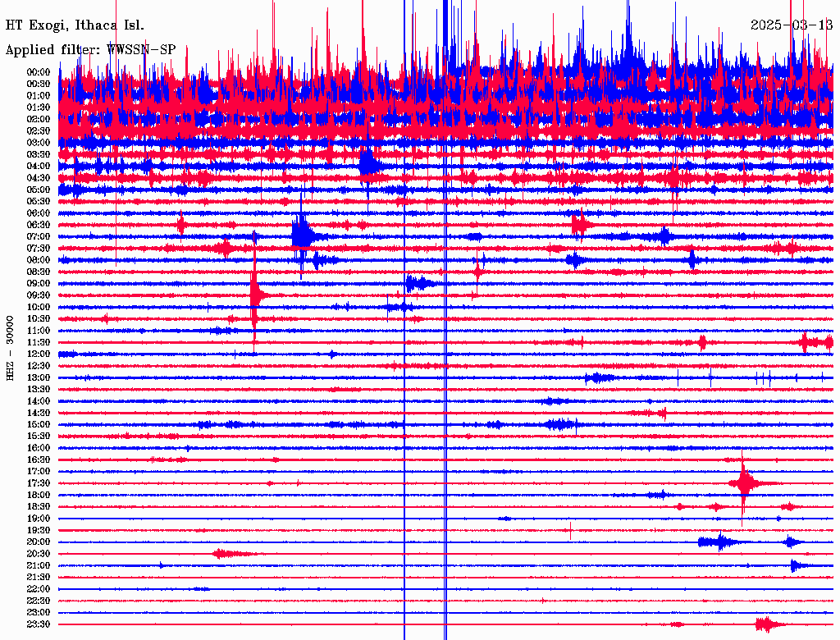Image resolution: width=840 pixels, height=640 pixels.
Task: Click the date label 2025-03-13
Action: click(x=792, y=25)
